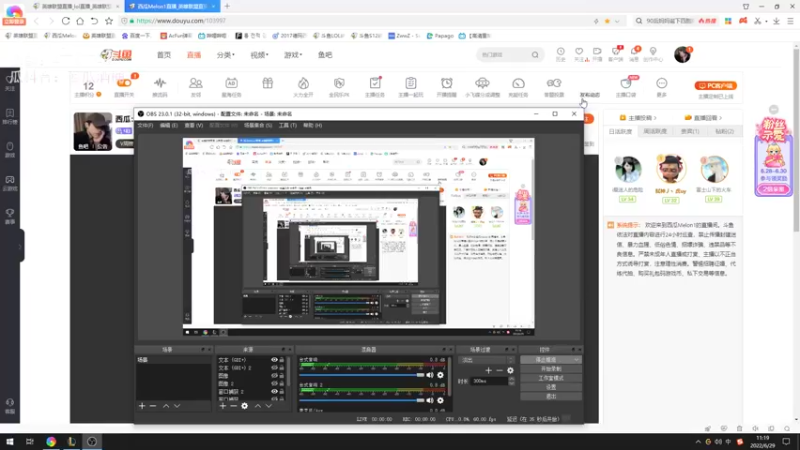Viewport: 800px width, 450px height.
Task: Click the 火力全开 flame icon
Action: pos(303,83)
